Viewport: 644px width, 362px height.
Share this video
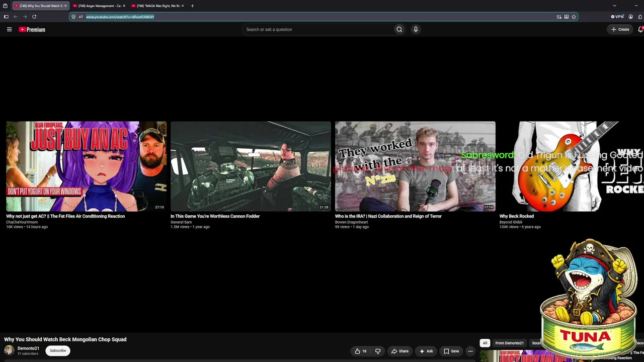coord(400,351)
